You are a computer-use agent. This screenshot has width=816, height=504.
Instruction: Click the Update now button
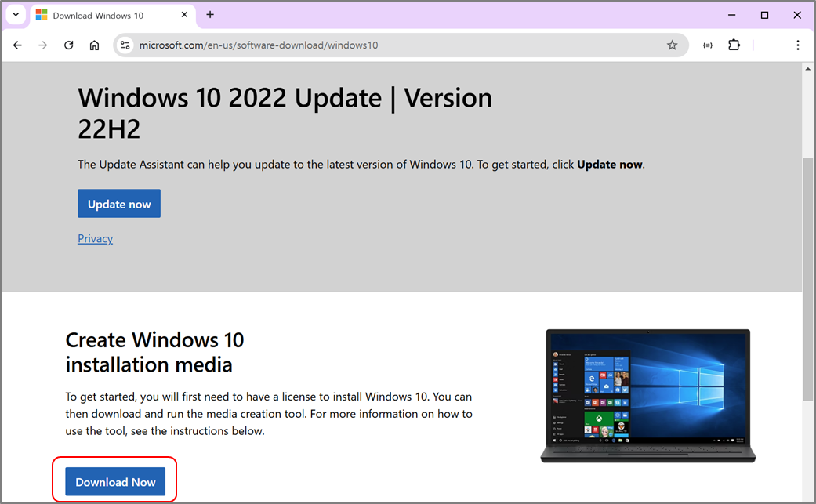click(119, 203)
